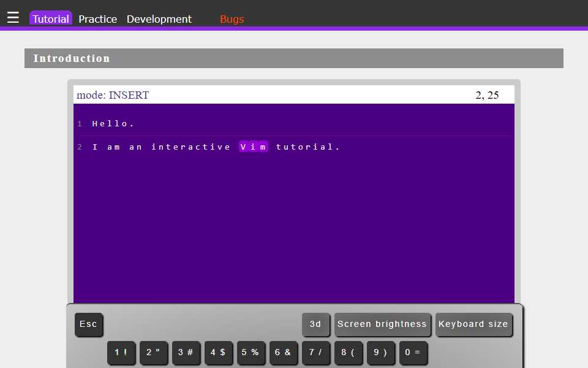Click line number 1 in the gutter
588x368 pixels.
click(x=80, y=123)
